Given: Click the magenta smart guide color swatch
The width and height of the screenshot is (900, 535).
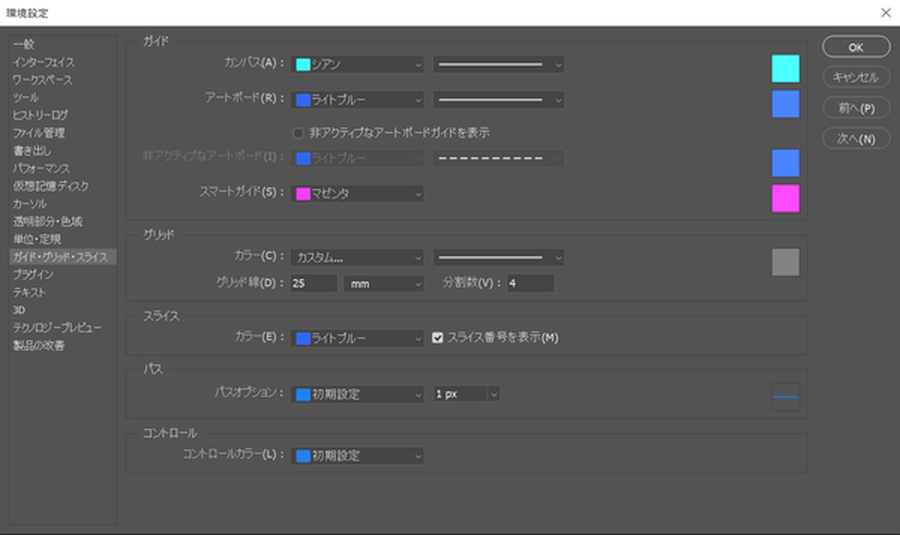Looking at the screenshot, I should [785, 198].
